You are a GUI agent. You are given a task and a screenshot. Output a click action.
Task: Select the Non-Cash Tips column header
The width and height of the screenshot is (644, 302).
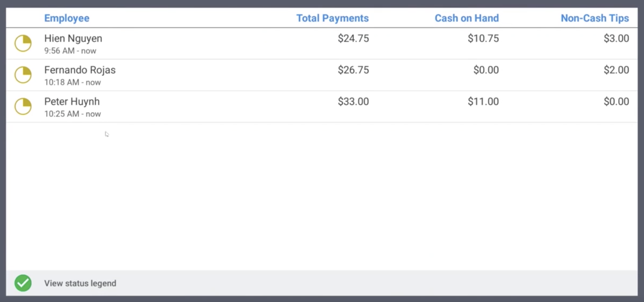click(x=595, y=18)
